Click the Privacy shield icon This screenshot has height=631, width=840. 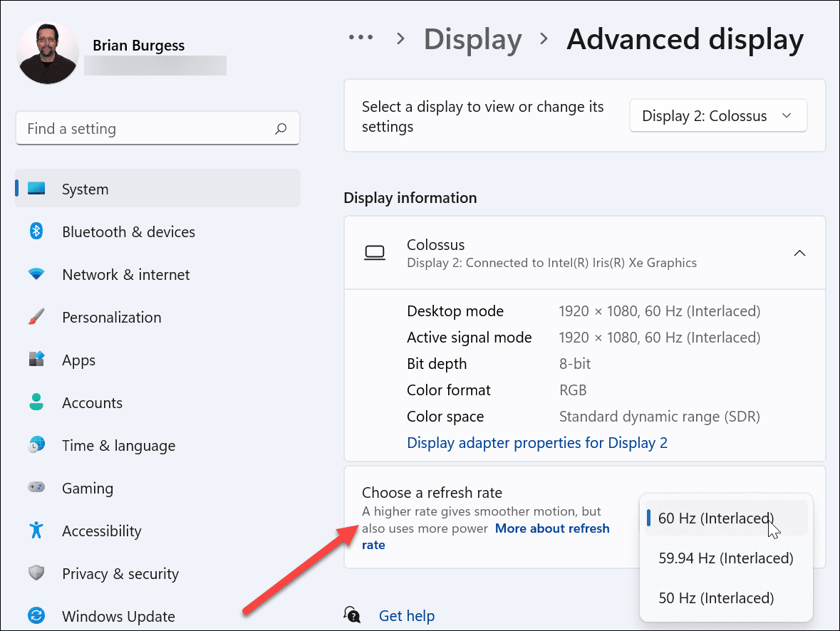tap(36, 573)
